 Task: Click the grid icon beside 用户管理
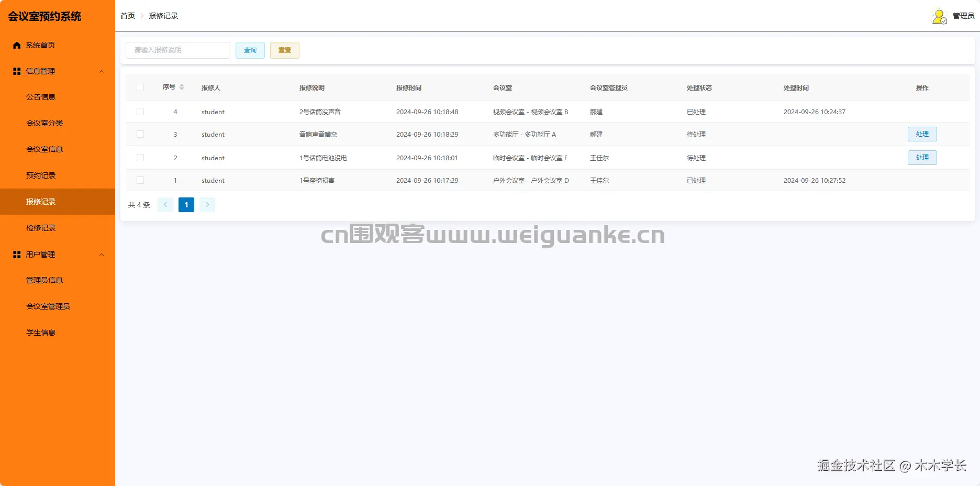coord(17,255)
